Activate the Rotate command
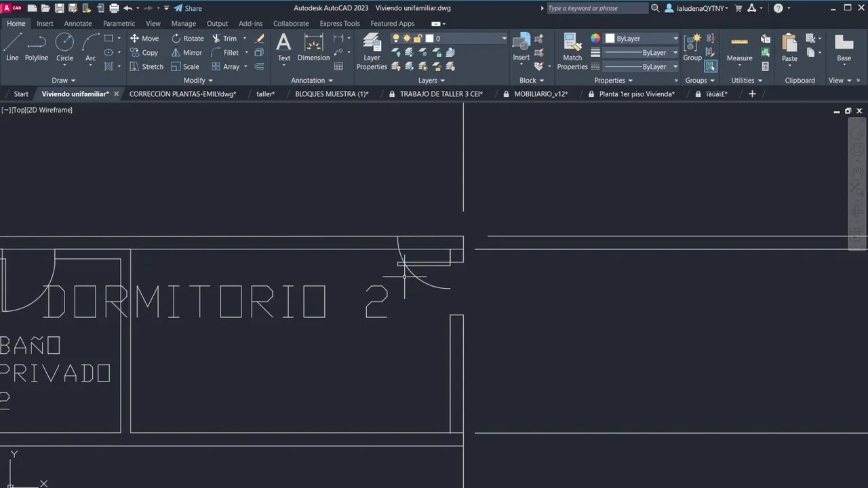868x488 pixels. [187, 39]
